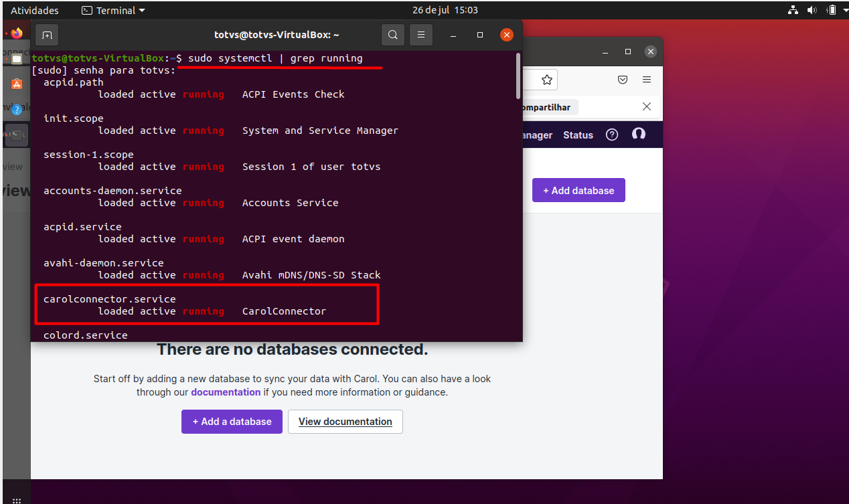
Task: Maximize the Terminal window
Action: (x=480, y=35)
